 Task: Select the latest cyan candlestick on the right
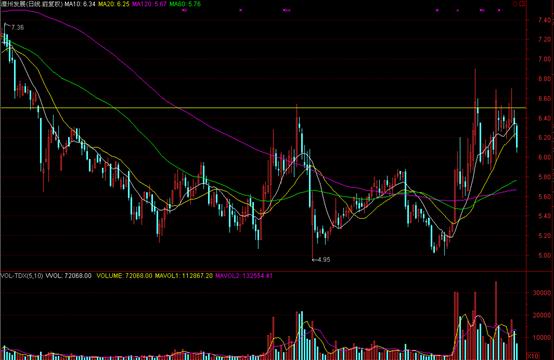pos(517,138)
